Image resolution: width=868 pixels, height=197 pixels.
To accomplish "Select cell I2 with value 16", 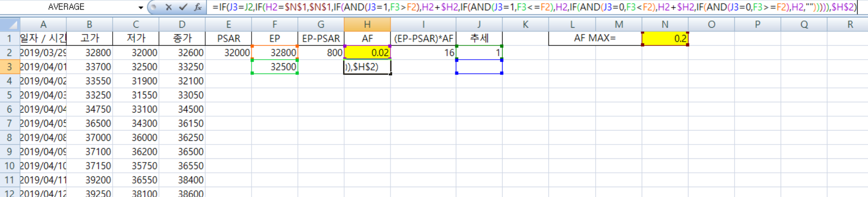I will 423,52.
